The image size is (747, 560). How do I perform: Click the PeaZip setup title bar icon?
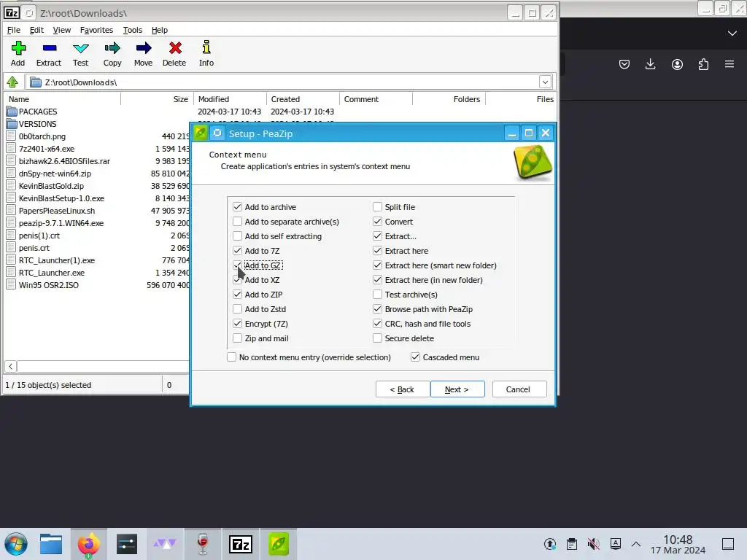pos(201,133)
